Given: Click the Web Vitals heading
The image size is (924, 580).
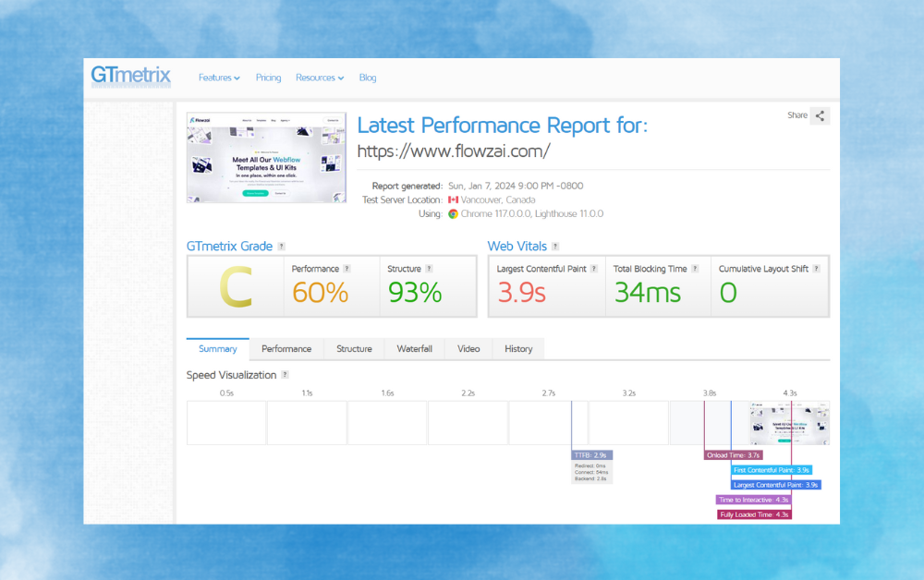Looking at the screenshot, I should (x=517, y=247).
